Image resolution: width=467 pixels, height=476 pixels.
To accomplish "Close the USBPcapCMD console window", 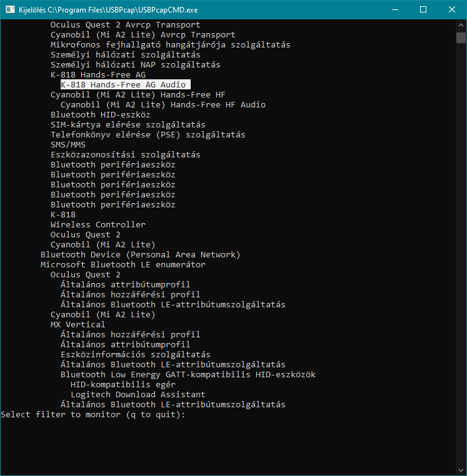I will [x=452, y=10].
